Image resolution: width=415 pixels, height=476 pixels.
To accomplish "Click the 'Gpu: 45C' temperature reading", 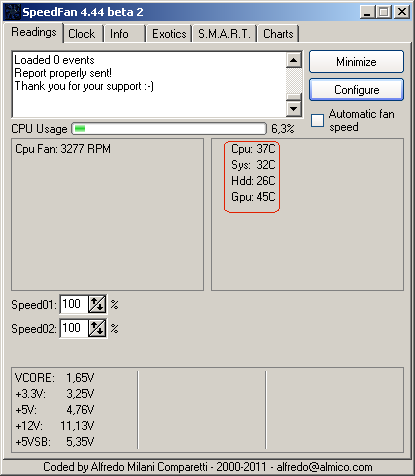I will coord(253,197).
